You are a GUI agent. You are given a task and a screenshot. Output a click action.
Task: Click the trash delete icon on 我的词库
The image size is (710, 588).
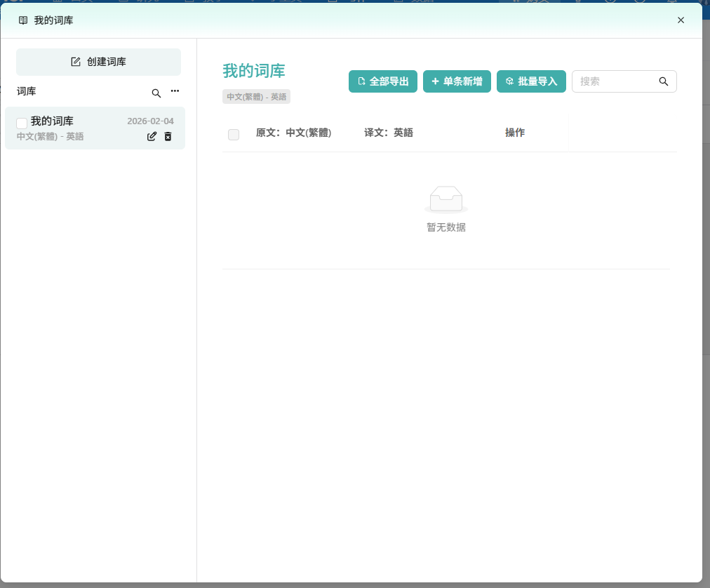pos(168,137)
